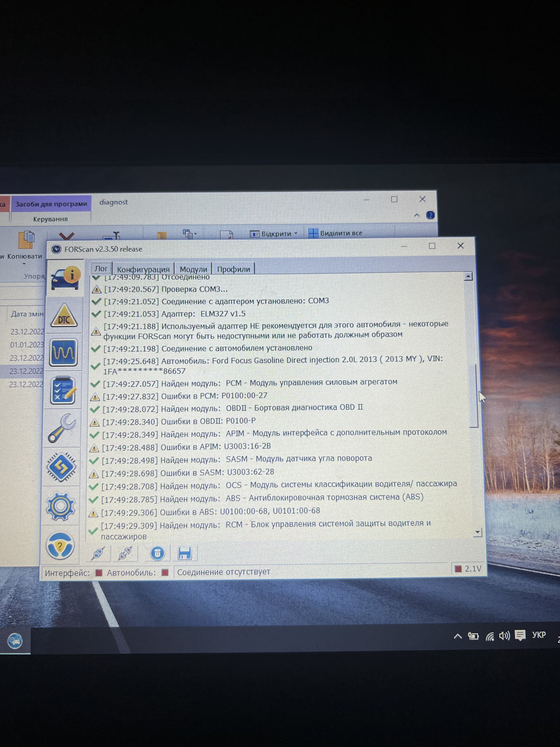
Task: Open the DTC trouble codes section
Action: coord(64,316)
